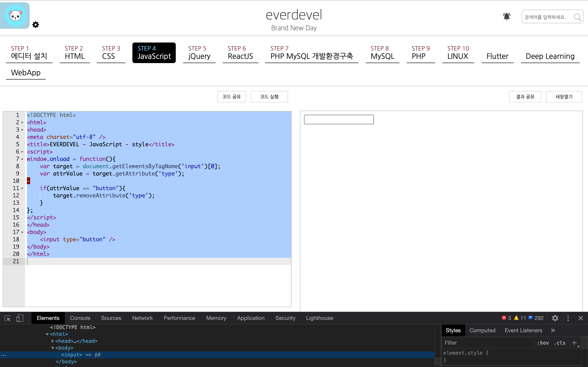Open STEP 1 에디터 설치 menu
Screen dimensions: 588x367
pyautogui.click(x=29, y=53)
